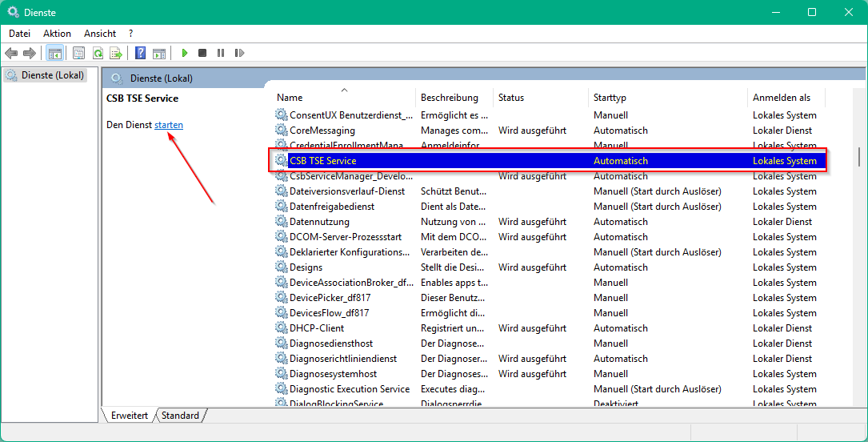Sort by the Starttyp column header
Viewport: 868px width, 442px height.
coord(668,98)
